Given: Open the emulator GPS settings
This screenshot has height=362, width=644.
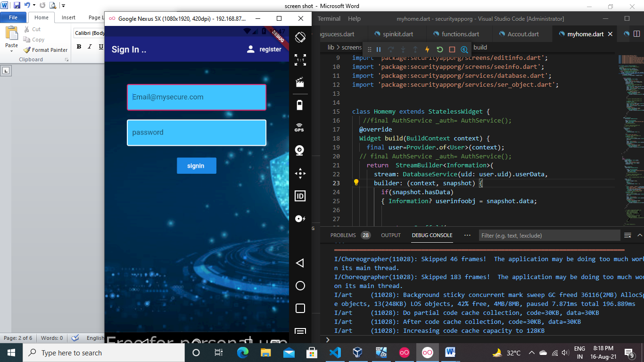Looking at the screenshot, I should 299,127.
